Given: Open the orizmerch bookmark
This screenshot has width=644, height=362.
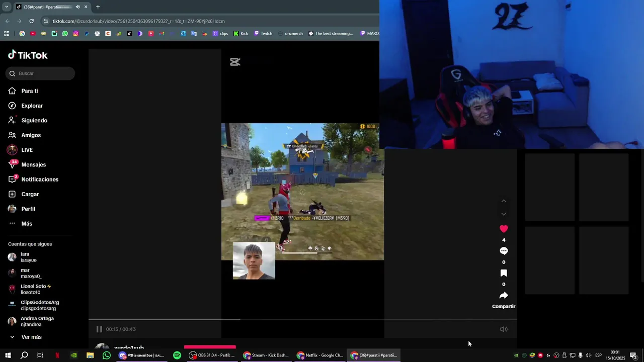Looking at the screenshot, I should (290, 34).
